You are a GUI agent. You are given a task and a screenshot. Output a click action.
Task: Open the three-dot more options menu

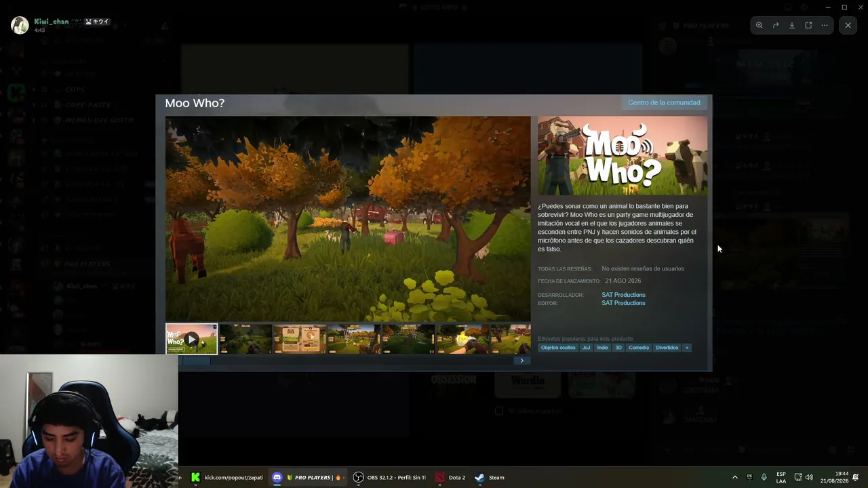point(825,25)
